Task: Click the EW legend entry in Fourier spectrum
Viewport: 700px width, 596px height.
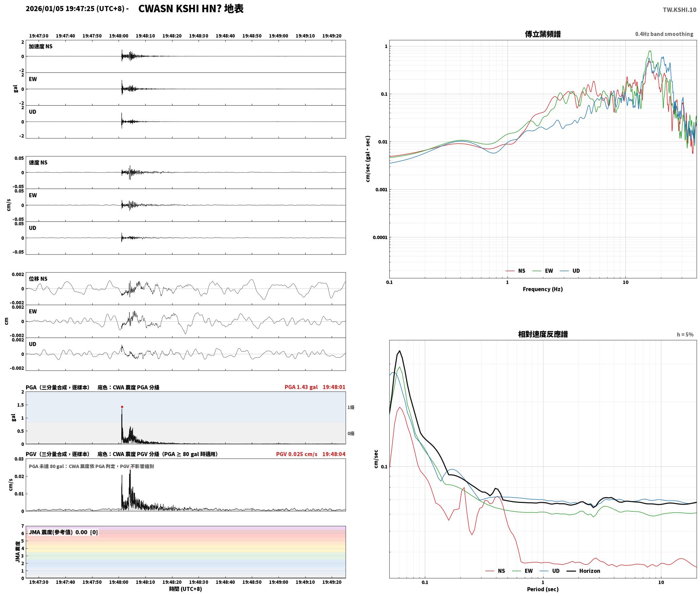Action: click(543, 271)
